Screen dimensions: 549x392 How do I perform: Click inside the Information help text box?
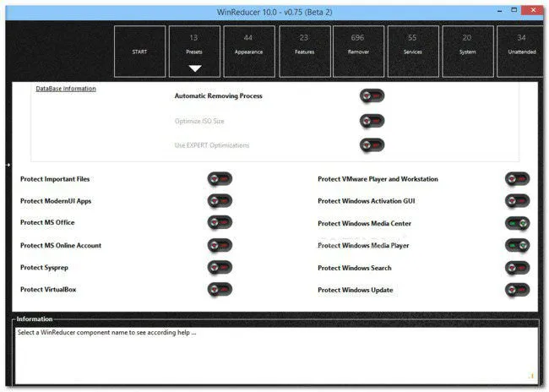click(x=274, y=353)
